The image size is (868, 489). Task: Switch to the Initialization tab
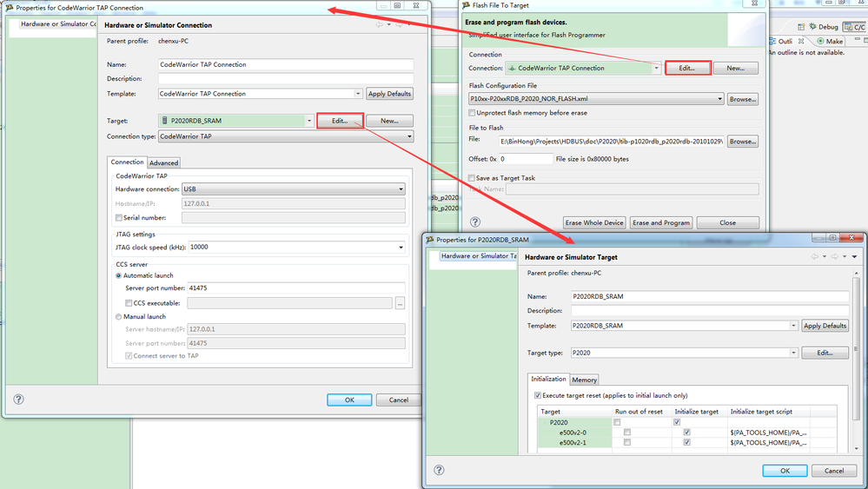coord(548,379)
